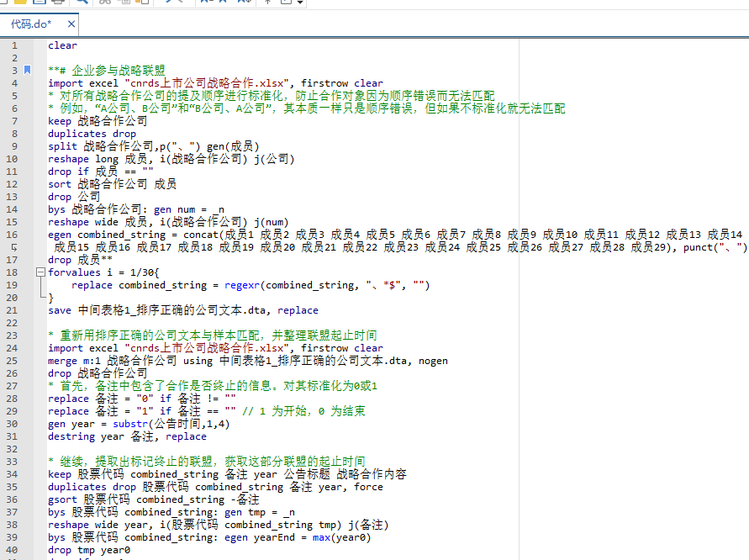Click 'drop tmp year0' on line 40
This screenshot has height=560, width=749.
click(89, 550)
